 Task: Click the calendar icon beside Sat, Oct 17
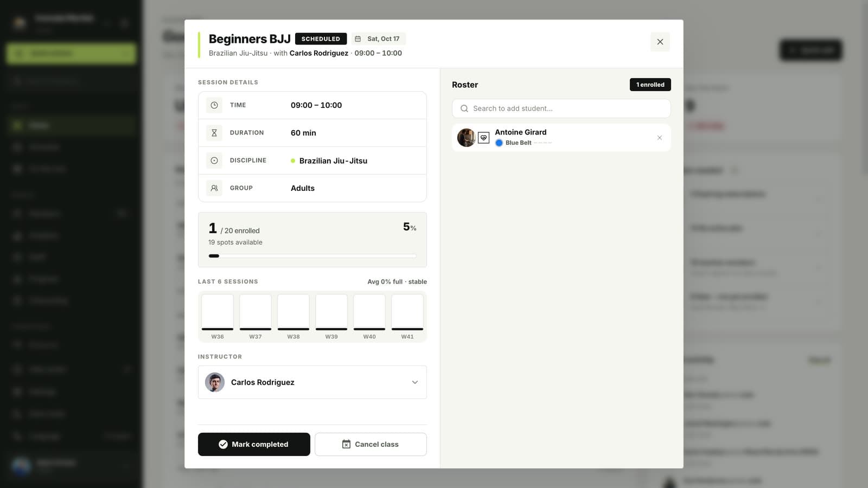coord(358,38)
